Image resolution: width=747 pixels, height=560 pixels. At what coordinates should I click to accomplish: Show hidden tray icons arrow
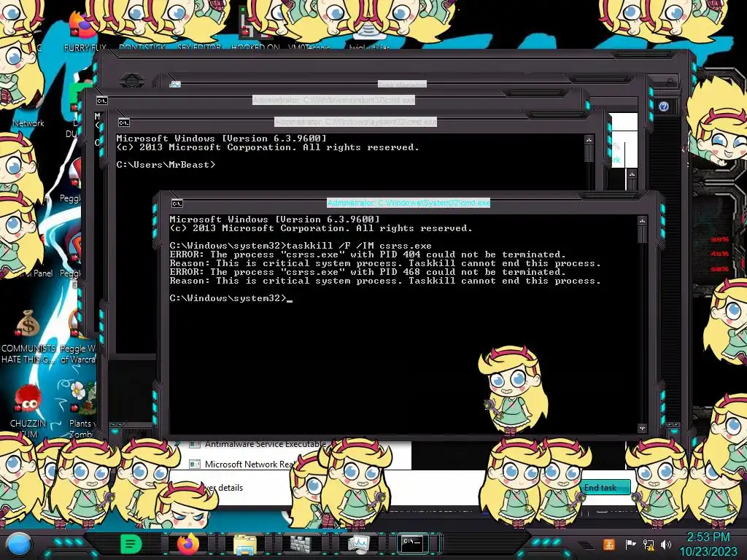tap(586, 545)
